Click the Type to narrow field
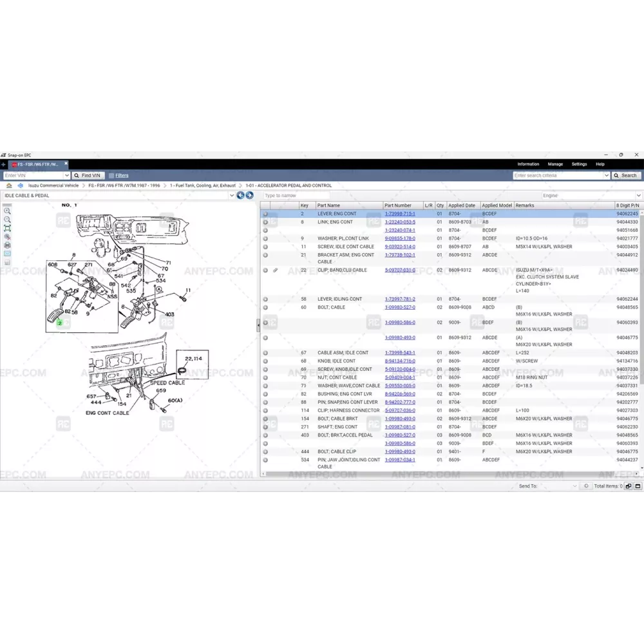Screen dimensions: 644x644 [296, 195]
